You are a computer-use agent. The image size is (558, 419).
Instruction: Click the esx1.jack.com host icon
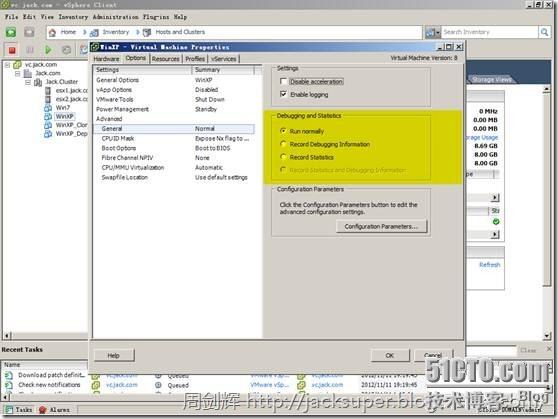48,90
